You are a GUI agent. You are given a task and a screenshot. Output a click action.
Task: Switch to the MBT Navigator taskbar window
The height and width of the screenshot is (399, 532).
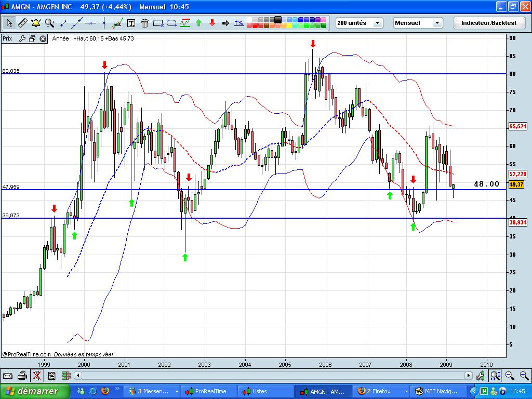coord(437,391)
